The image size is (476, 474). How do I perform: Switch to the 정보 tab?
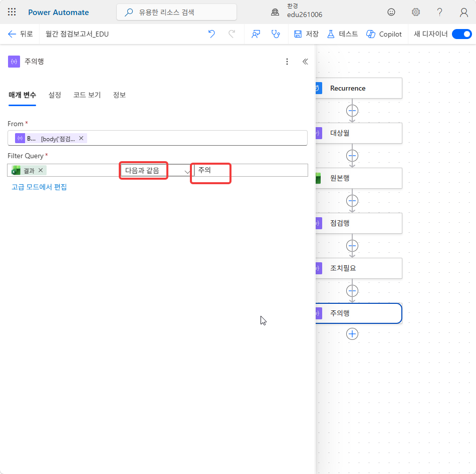[119, 95]
